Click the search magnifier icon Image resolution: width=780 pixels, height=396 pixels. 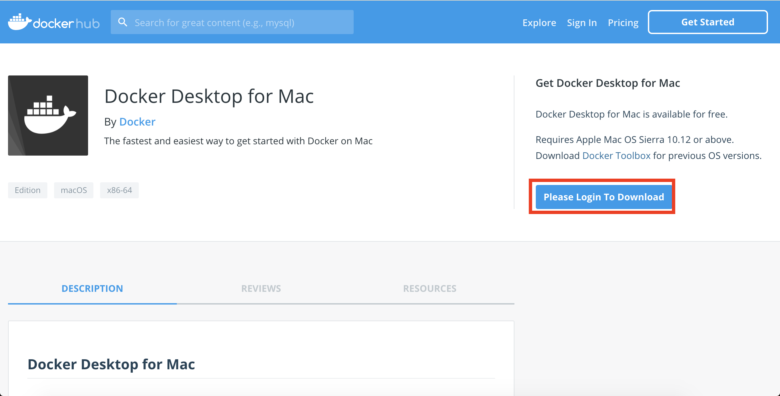(x=122, y=22)
